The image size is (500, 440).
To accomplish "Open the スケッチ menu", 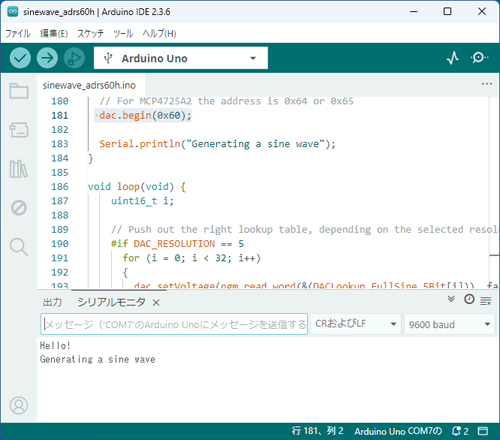I will 90,33.
